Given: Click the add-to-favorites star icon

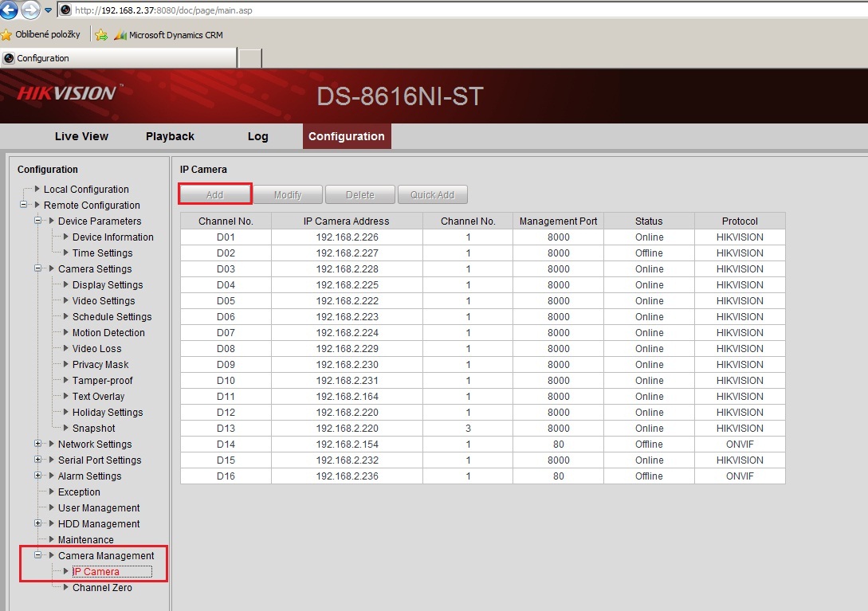Looking at the screenshot, I should coord(101,35).
